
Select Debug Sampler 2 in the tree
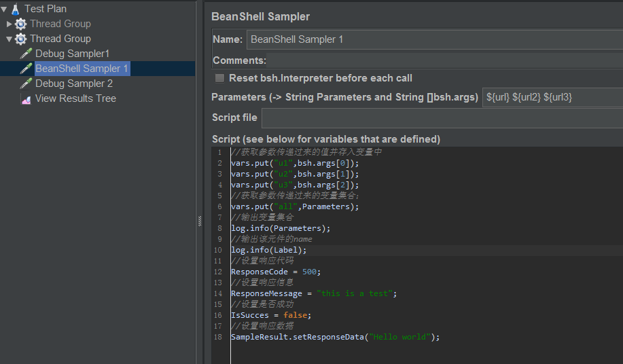coord(74,84)
